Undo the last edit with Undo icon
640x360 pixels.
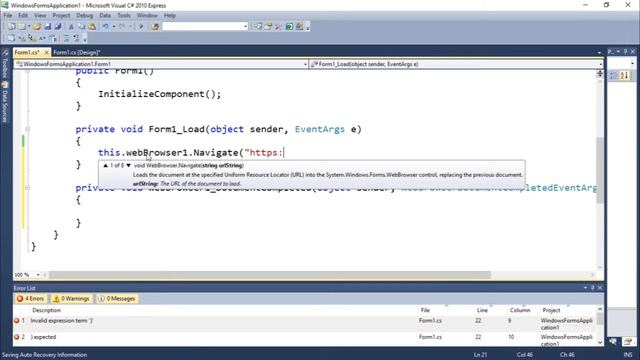click(105, 27)
